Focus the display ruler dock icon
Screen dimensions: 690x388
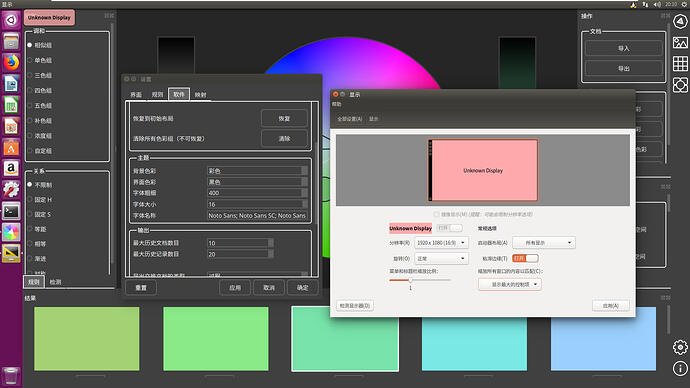(x=11, y=253)
